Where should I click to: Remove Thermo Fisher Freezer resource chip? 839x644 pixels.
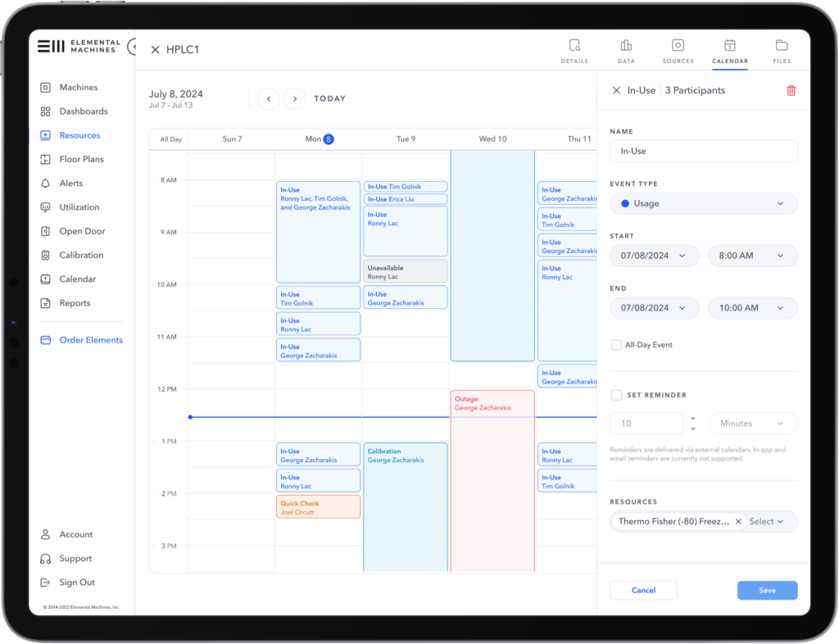pos(738,522)
